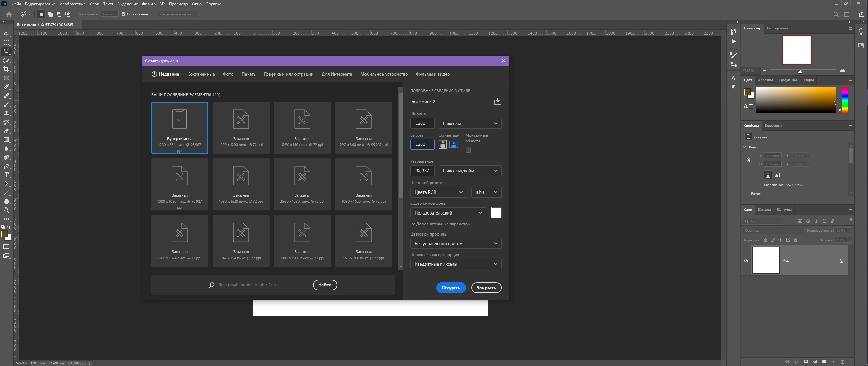Image resolution: width=868 pixels, height=366 pixels.
Task: Select the Horizontal Type tool
Action: [x=6, y=175]
